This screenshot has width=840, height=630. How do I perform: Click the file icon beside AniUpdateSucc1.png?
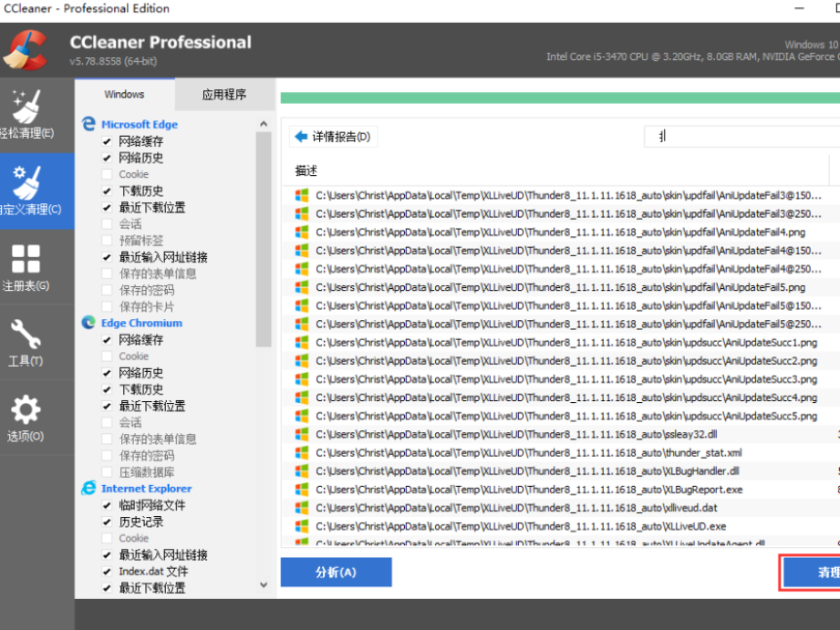(302, 342)
